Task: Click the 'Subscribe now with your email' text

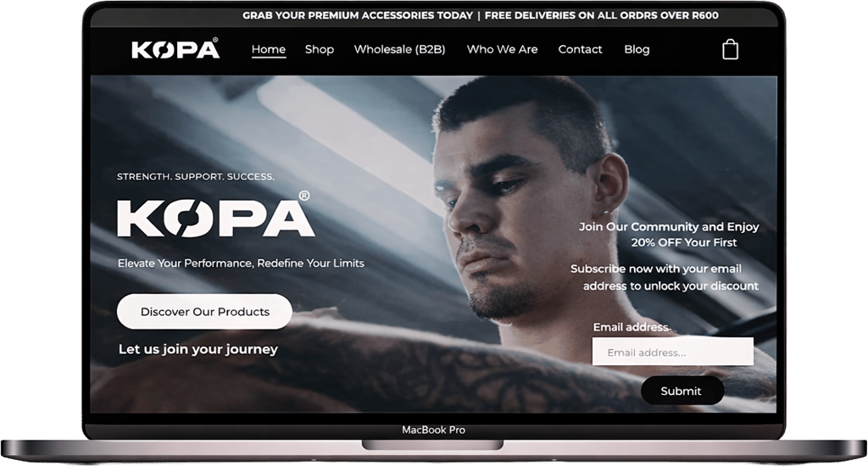Action: (656, 269)
